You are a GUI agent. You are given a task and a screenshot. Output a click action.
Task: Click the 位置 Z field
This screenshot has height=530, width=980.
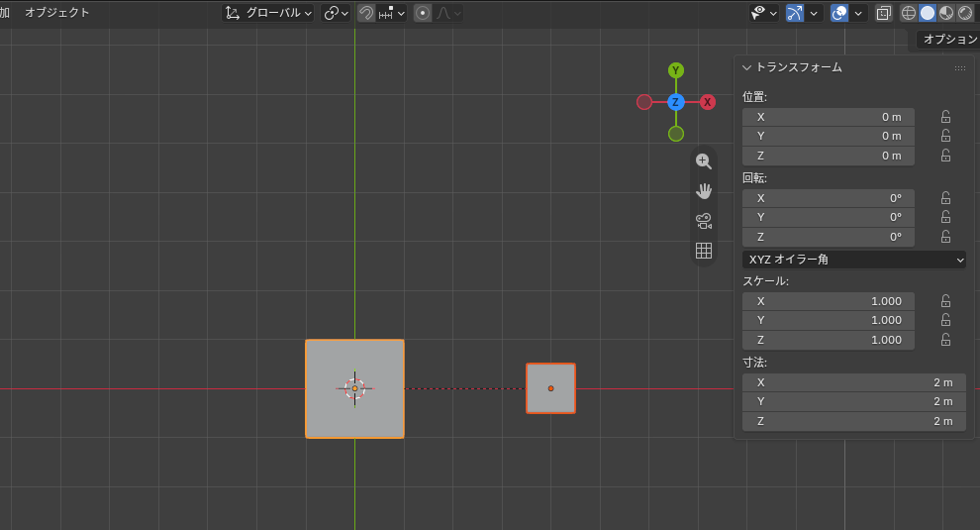(x=829, y=156)
